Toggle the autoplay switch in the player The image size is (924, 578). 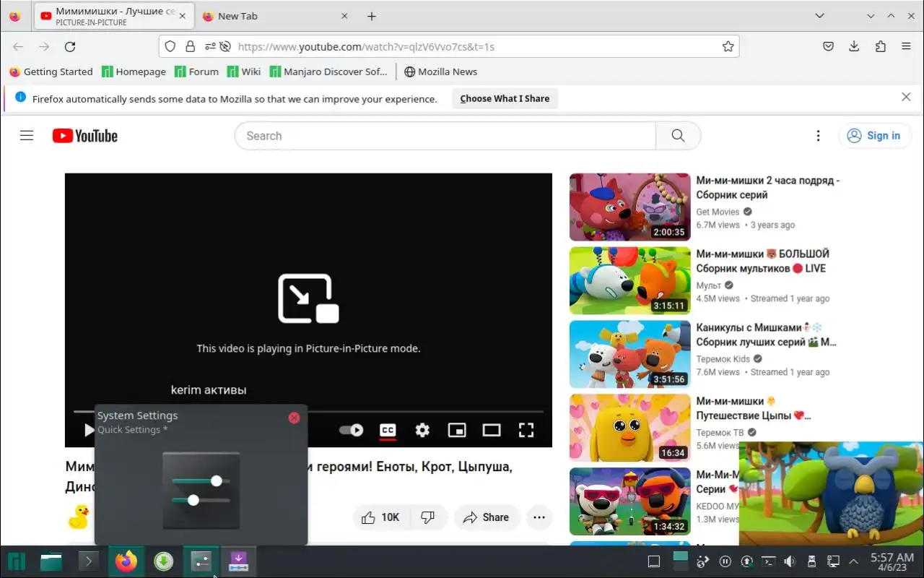coord(352,431)
